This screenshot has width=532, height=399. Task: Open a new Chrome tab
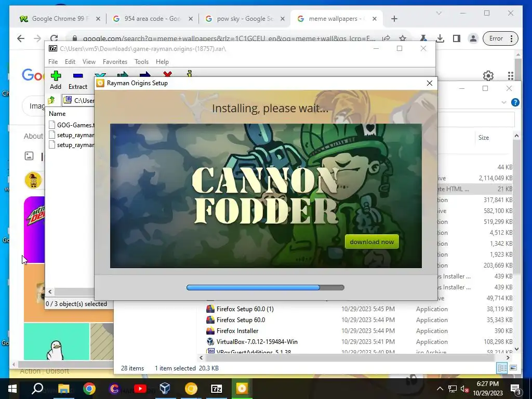(394, 19)
